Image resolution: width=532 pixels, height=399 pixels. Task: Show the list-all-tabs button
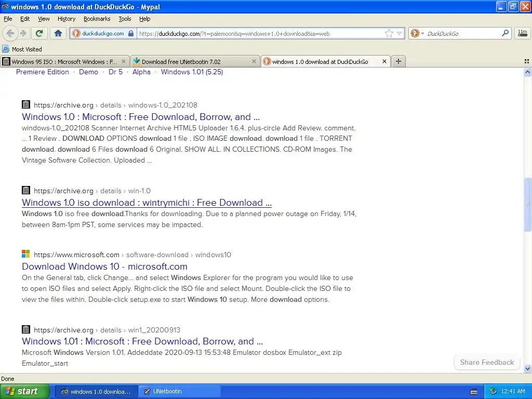tap(527, 61)
